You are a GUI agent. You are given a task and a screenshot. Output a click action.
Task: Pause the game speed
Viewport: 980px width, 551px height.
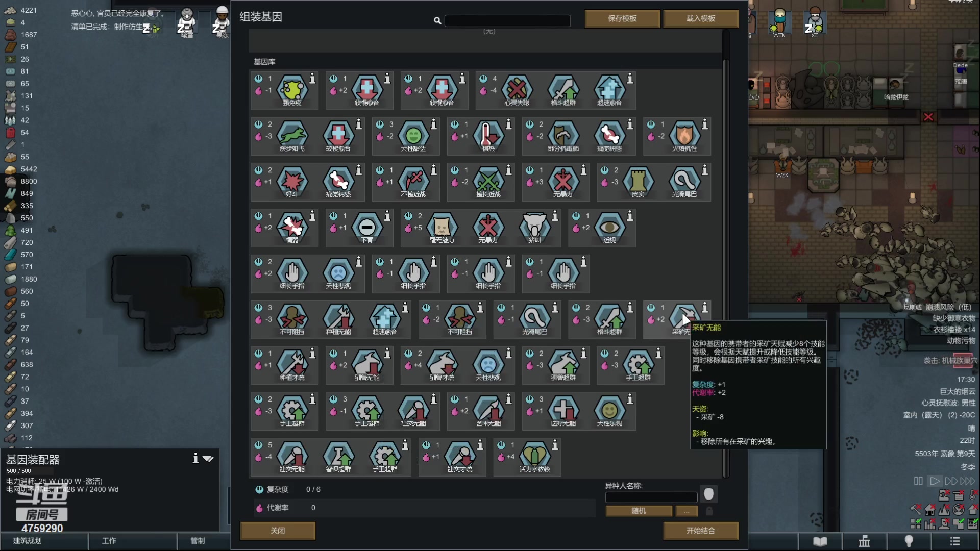918,481
